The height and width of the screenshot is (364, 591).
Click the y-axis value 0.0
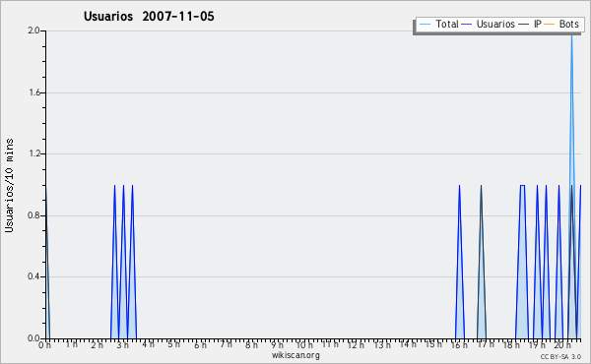[x=33, y=338]
